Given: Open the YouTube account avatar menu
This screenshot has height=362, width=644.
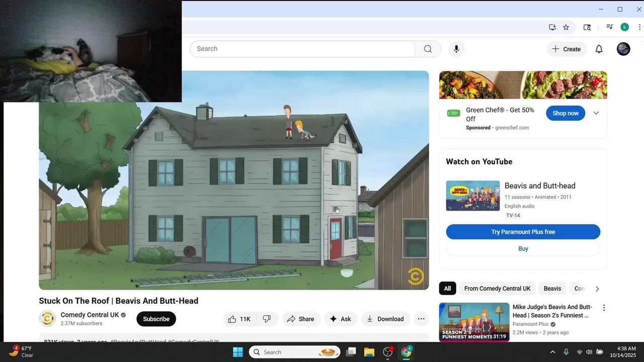Looking at the screenshot, I should [x=623, y=49].
